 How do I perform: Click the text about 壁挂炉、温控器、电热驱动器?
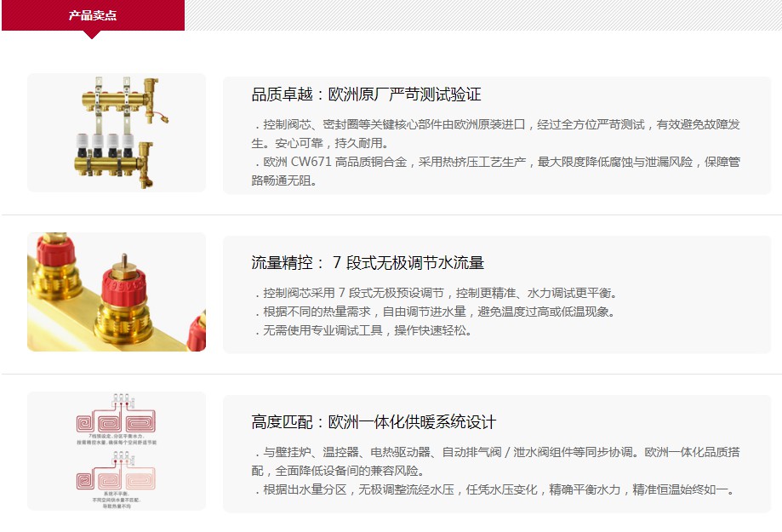click(496, 461)
